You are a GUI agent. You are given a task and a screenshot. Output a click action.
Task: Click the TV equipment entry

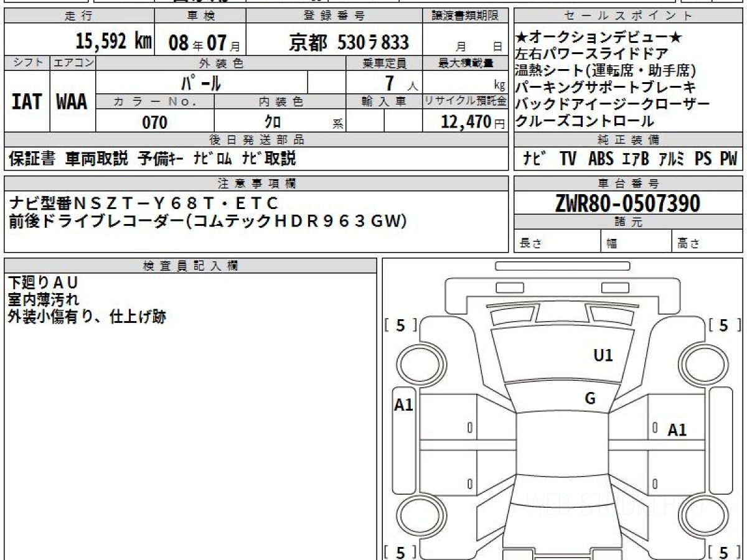(x=568, y=159)
